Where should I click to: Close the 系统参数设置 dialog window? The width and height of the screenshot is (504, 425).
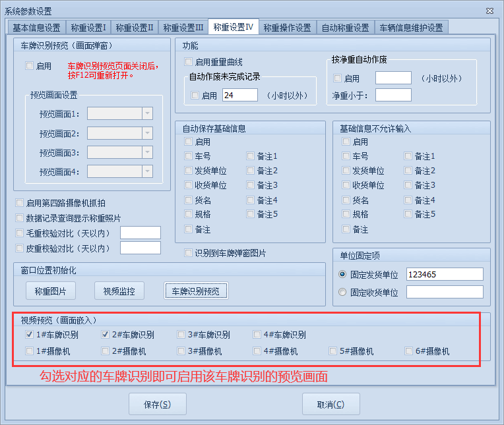[x=489, y=11]
